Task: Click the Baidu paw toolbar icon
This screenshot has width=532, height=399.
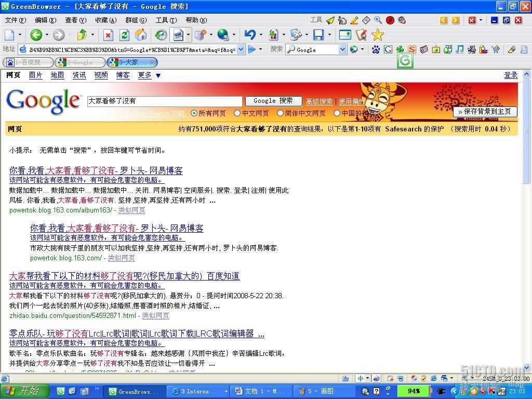Action: (x=376, y=49)
